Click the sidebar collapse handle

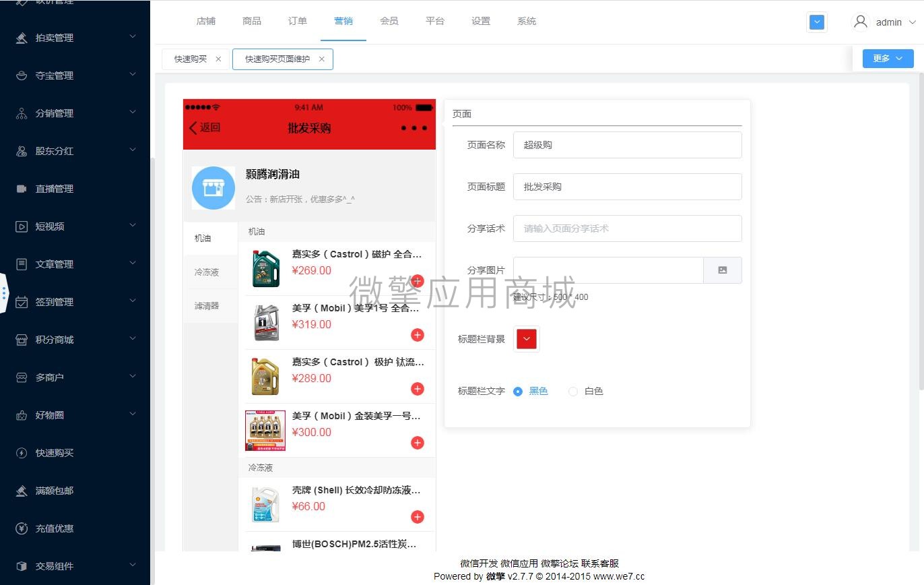3,293
